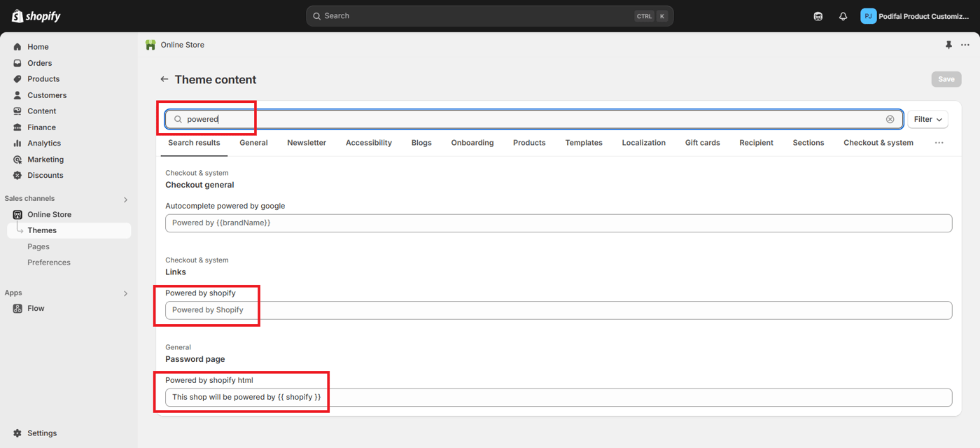This screenshot has width=980, height=448.
Task: Click the Online Store header icon
Action: (150, 45)
